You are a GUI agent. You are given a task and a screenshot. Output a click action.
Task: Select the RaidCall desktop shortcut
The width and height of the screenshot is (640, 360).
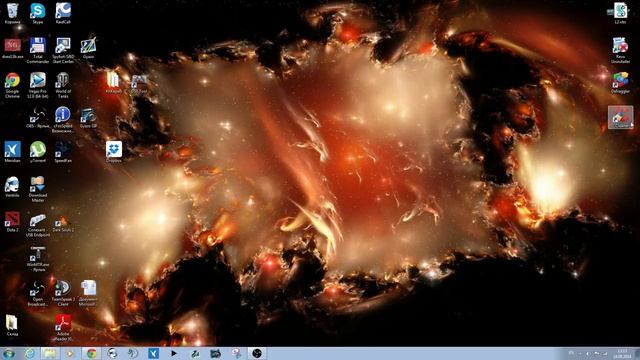coord(63,13)
